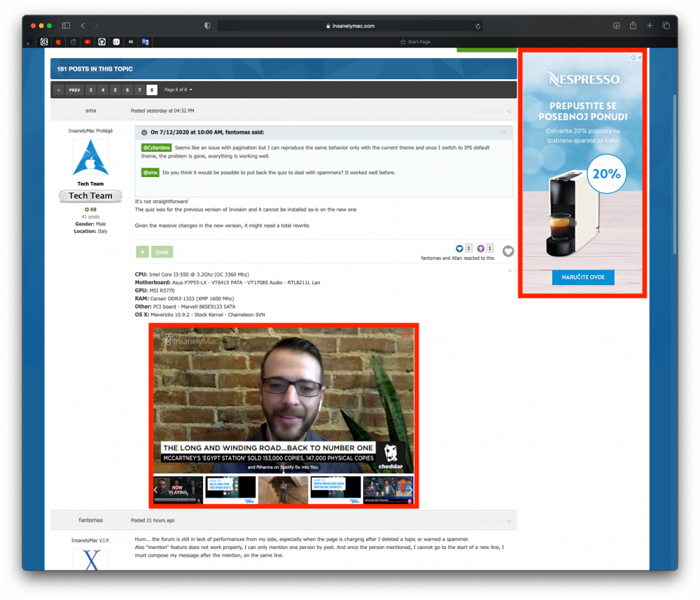Share fantomas's post via share icon
This screenshot has width=700, height=600.
(508, 522)
